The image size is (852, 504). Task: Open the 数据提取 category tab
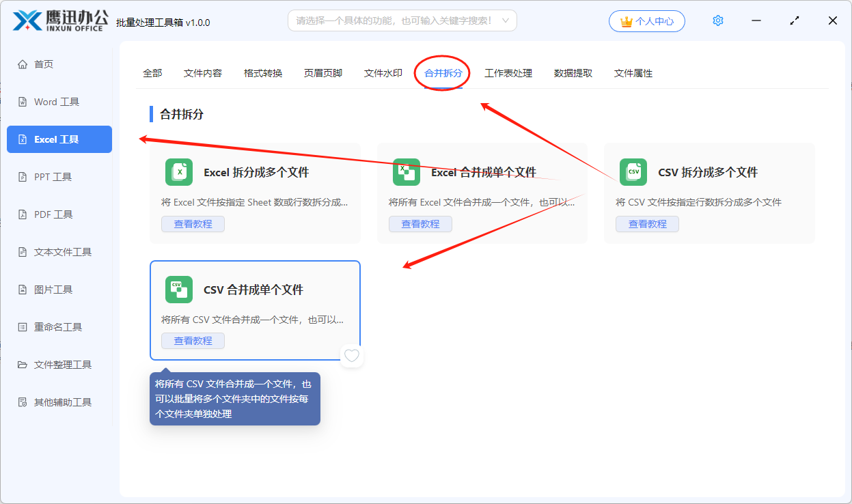coord(573,72)
